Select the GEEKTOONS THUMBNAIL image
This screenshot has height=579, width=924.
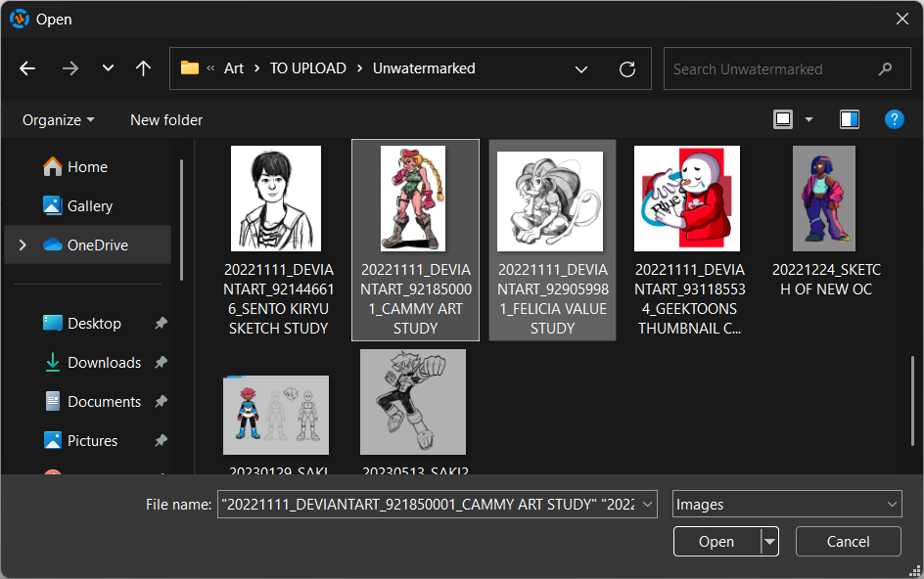tap(687, 199)
